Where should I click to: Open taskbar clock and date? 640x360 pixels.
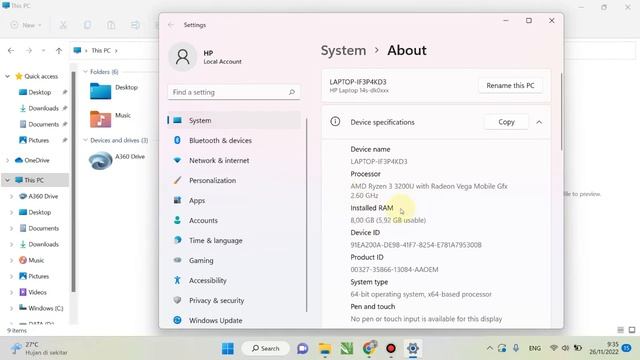pyautogui.click(x=604, y=348)
